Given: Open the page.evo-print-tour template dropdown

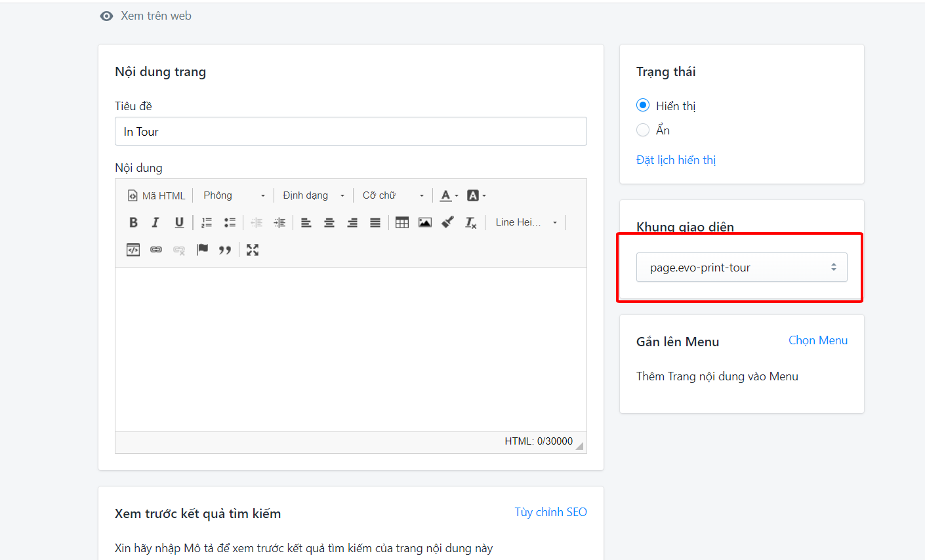Looking at the screenshot, I should (x=742, y=268).
